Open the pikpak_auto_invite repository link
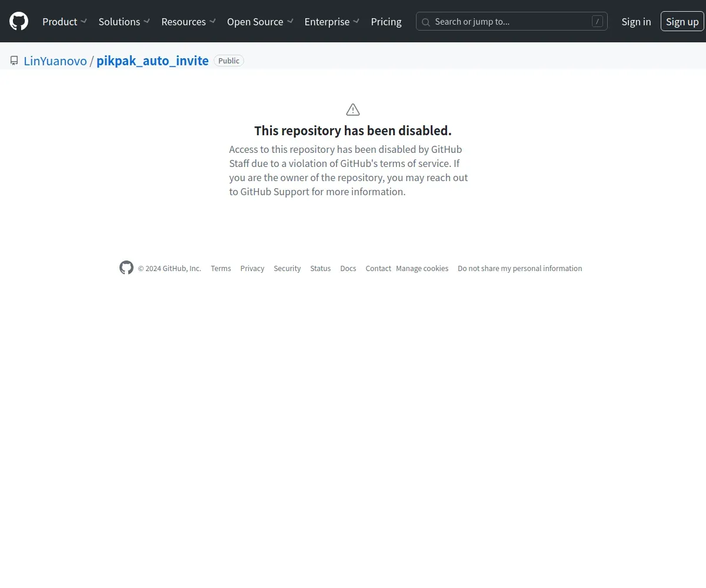This screenshot has width=706, height=588. coord(152,61)
